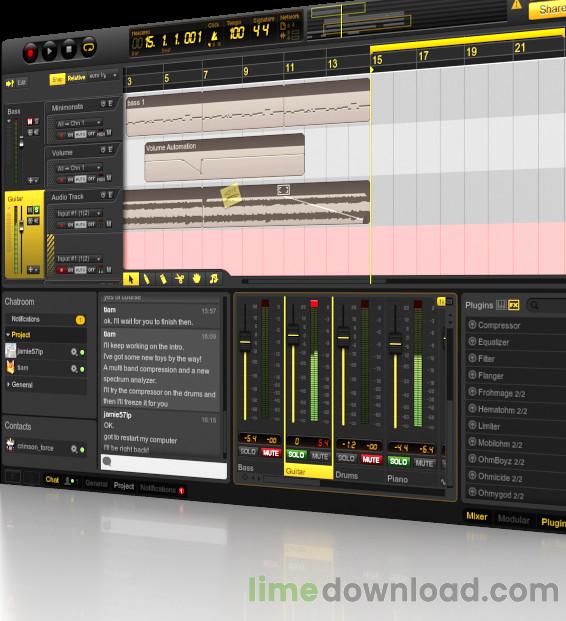566x621 pixels.
Task: Switch to the bottom Project tab
Action: tap(124, 486)
